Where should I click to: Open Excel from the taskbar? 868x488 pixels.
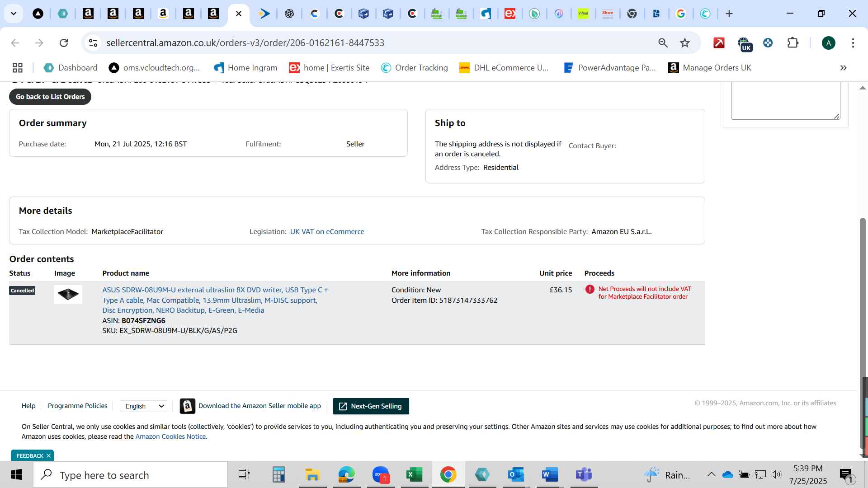tap(414, 475)
